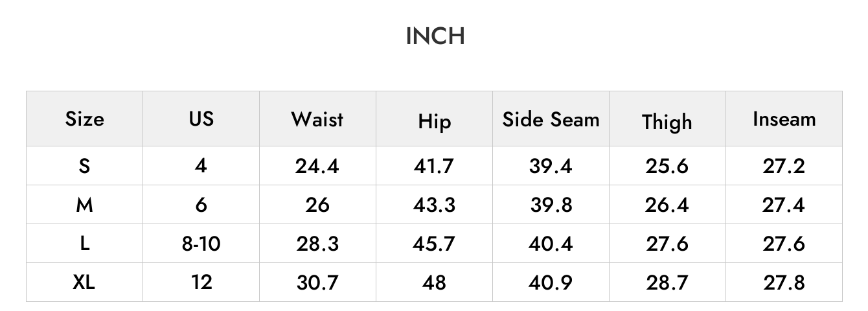The width and height of the screenshot is (868, 311).
Task: Select waist value 24.4 for size S
Action: pos(317,167)
